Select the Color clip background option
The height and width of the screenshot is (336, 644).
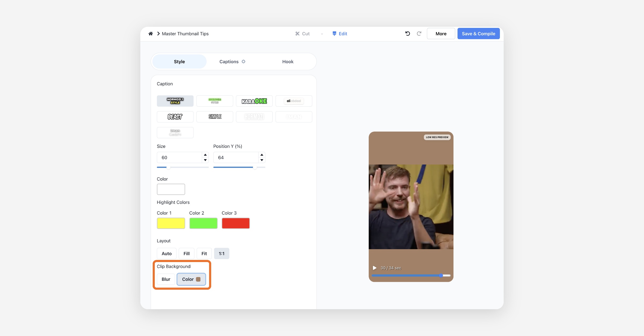[x=191, y=279]
